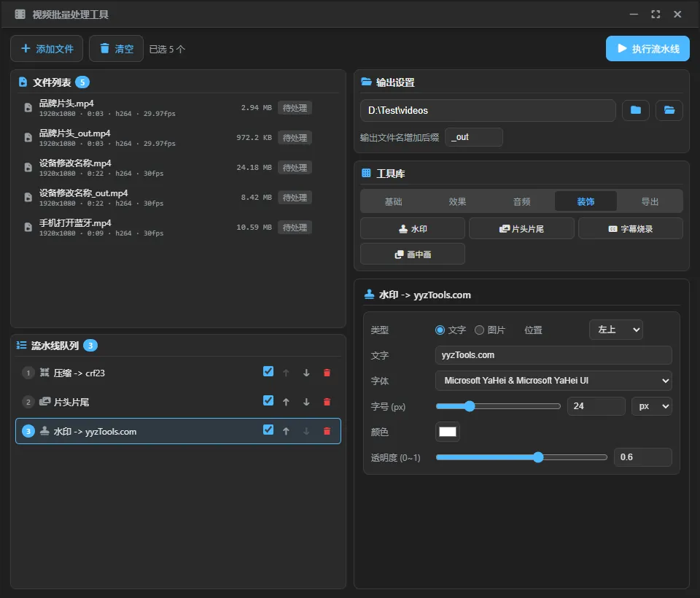
Task: Click file icon of 设备修改名称_out.mp4
Action: tap(28, 198)
